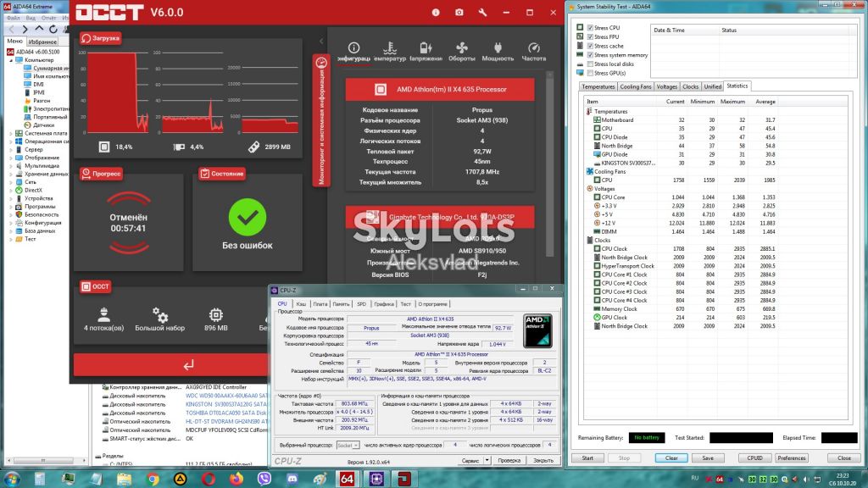Take a screenshot with OCCT camera icon
Image resolution: width=868 pixels, height=488 pixels.
point(459,12)
